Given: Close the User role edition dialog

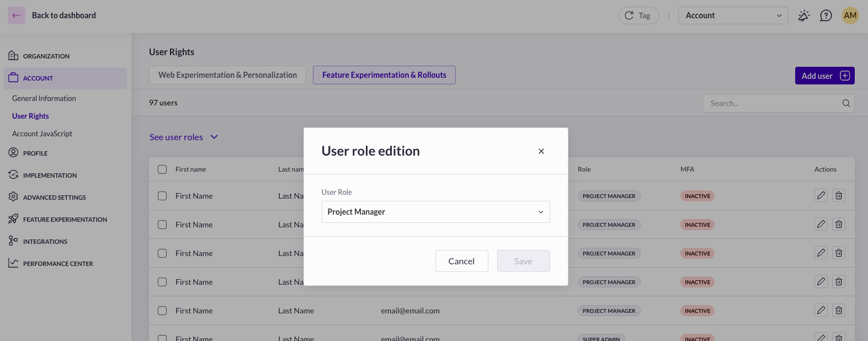Looking at the screenshot, I should 541,151.
